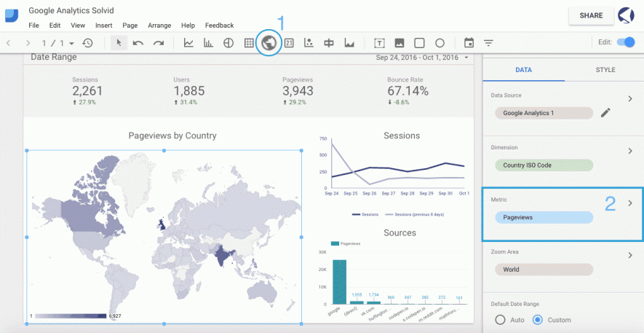Redo the last action
This screenshot has width=644, height=333.
pyautogui.click(x=159, y=43)
